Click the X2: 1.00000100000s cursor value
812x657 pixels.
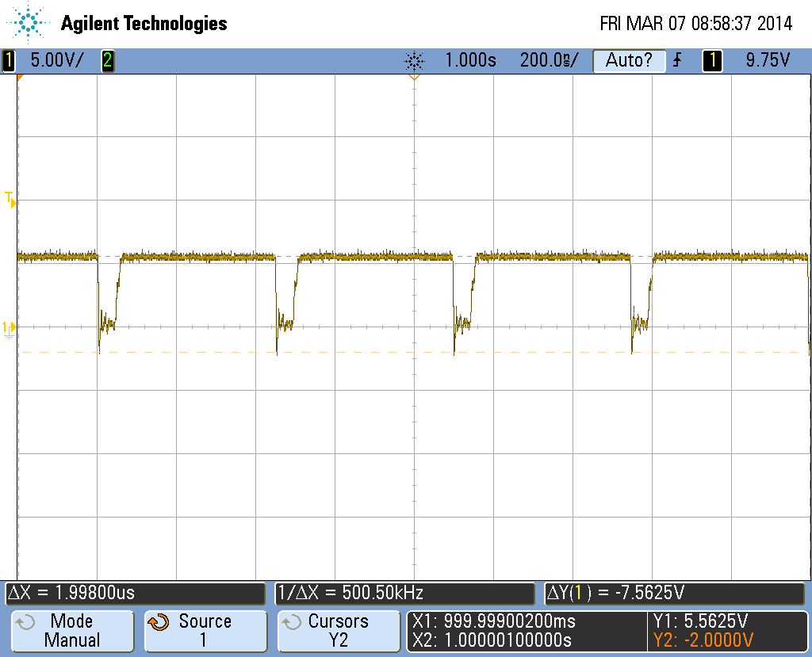(x=492, y=640)
